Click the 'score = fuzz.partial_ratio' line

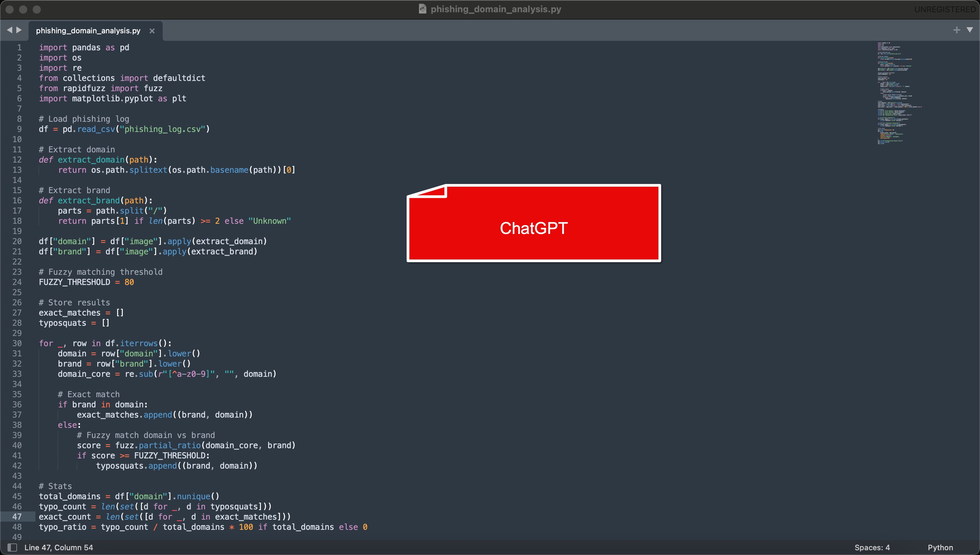point(186,445)
